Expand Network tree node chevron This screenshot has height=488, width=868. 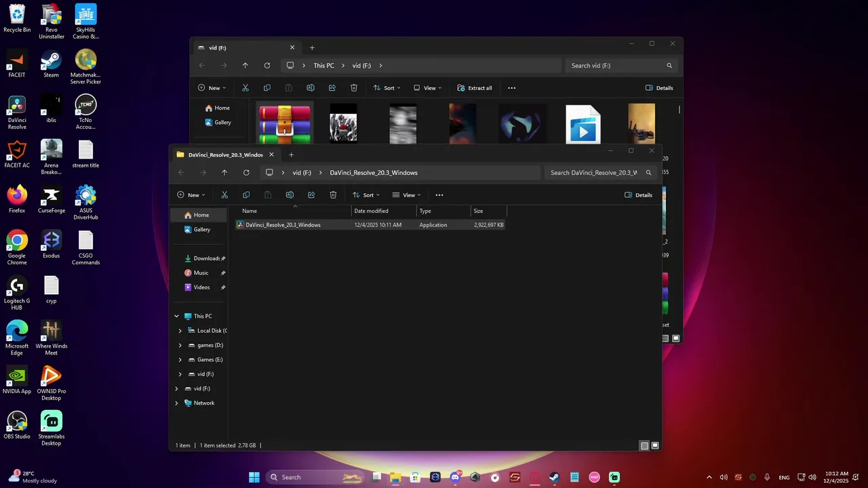tap(177, 403)
